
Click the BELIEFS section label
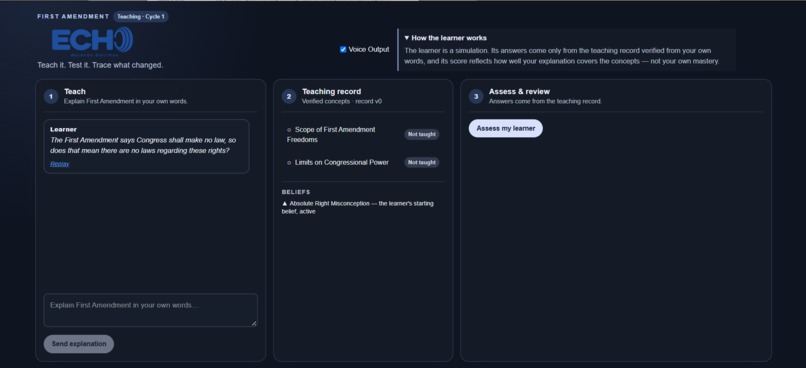coord(296,192)
